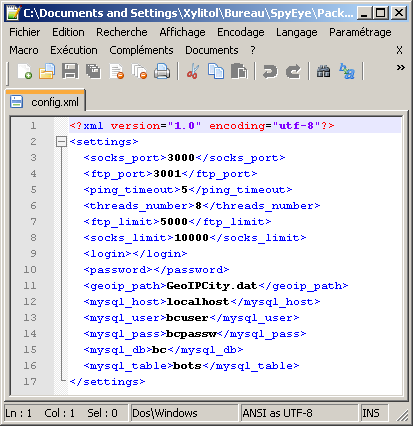413x426 pixels.
Task: Click line number 1 in the margin
Action: pos(33,126)
